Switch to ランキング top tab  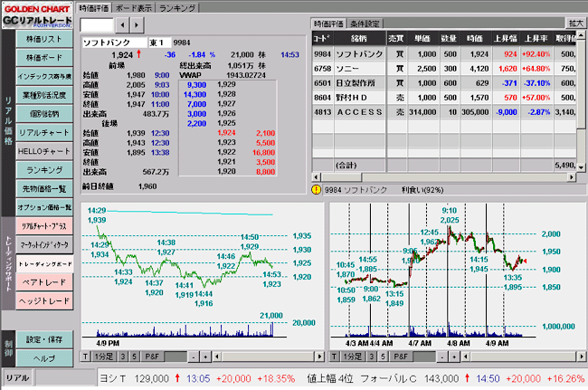click(177, 8)
